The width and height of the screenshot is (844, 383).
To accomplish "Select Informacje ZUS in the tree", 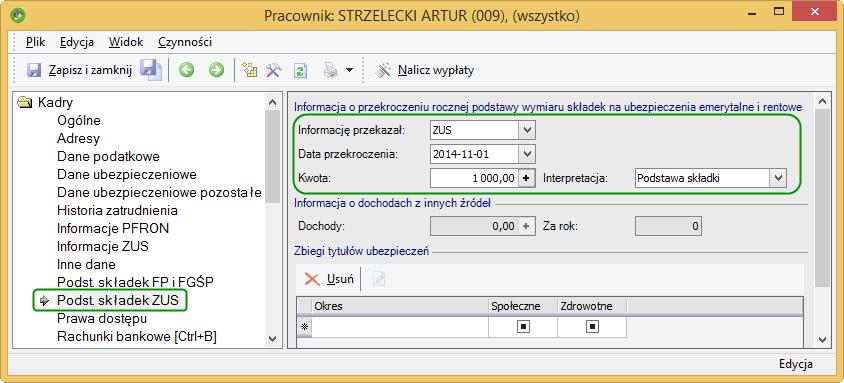I will pos(103,246).
